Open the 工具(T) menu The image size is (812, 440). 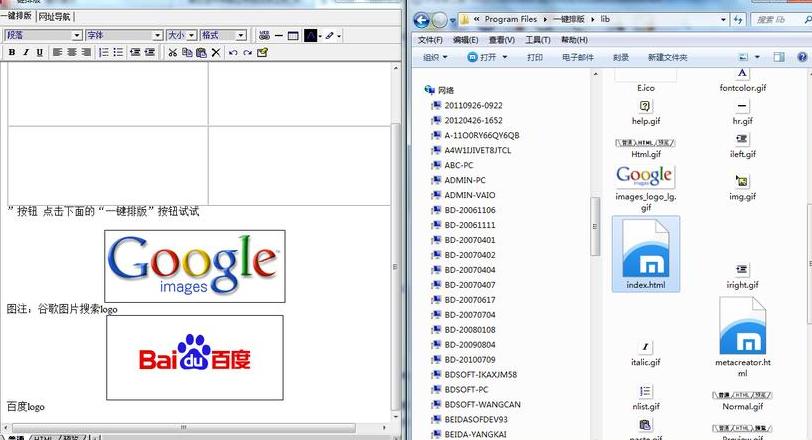click(x=538, y=40)
